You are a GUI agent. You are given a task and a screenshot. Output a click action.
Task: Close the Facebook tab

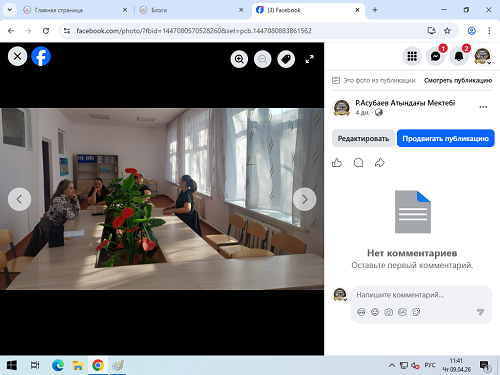(357, 10)
